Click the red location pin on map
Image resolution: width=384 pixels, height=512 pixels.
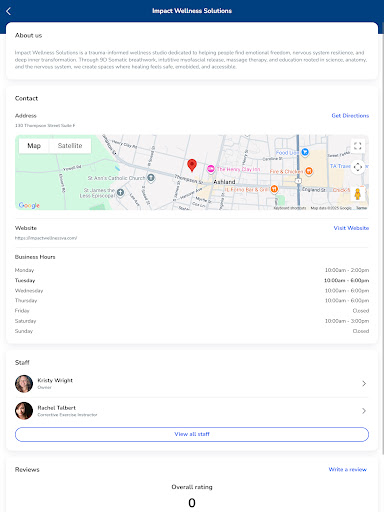pos(192,165)
